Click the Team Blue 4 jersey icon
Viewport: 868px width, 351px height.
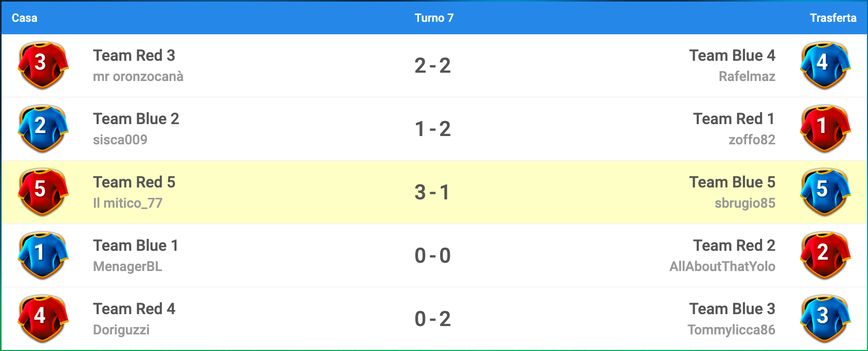pos(825,65)
